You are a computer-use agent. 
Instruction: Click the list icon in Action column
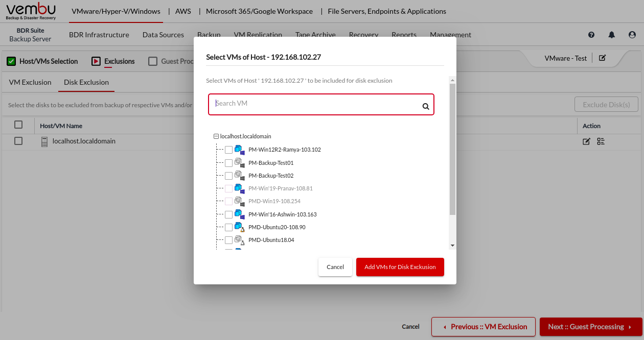pyautogui.click(x=601, y=141)
